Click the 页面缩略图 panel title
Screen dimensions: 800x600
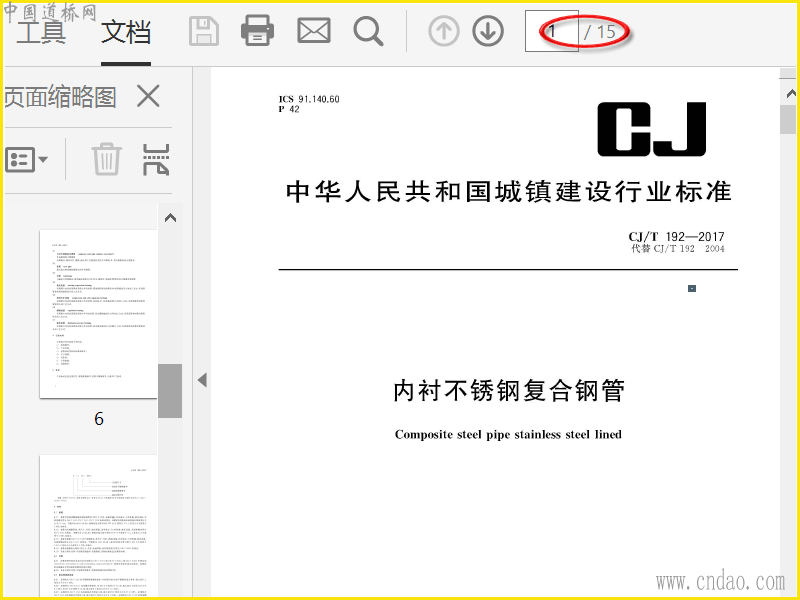[60, 97]
